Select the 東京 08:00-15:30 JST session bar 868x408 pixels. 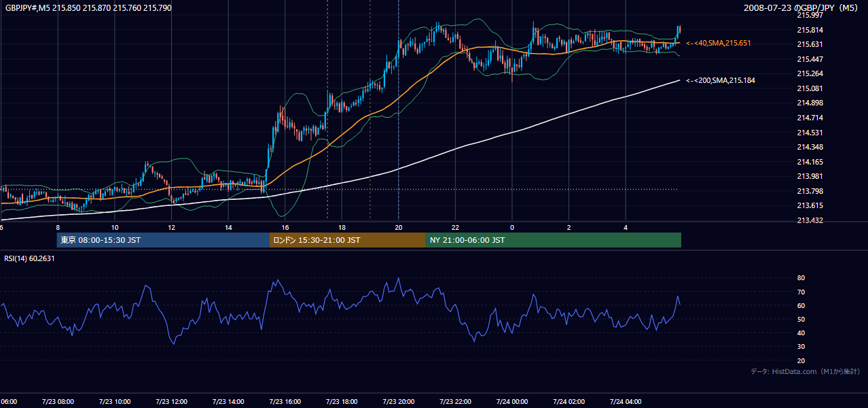pyautogui.click(x=164, y=240)
